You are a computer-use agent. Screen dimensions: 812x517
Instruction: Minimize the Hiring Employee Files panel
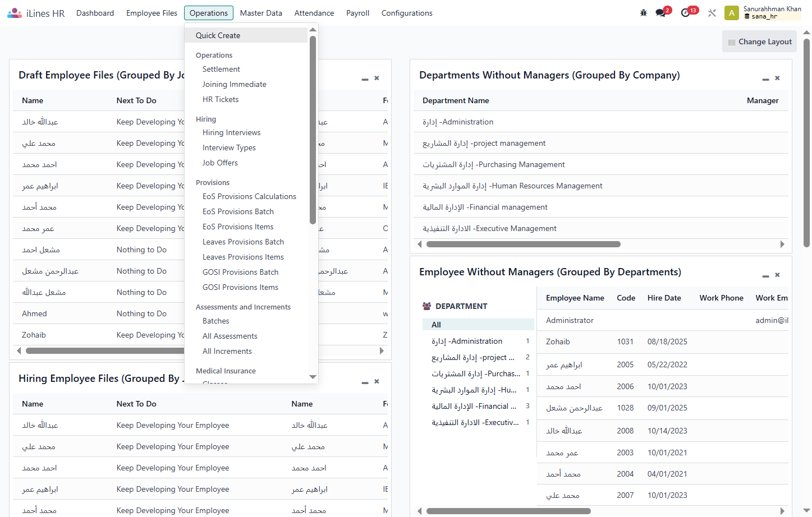(x=365, y=382)
